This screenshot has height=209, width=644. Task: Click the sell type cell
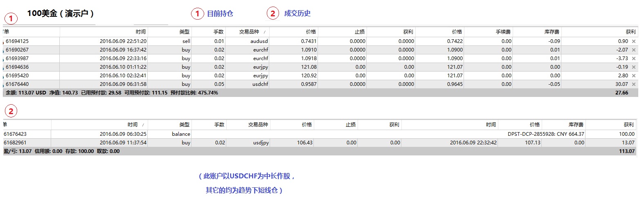(186, 41)
